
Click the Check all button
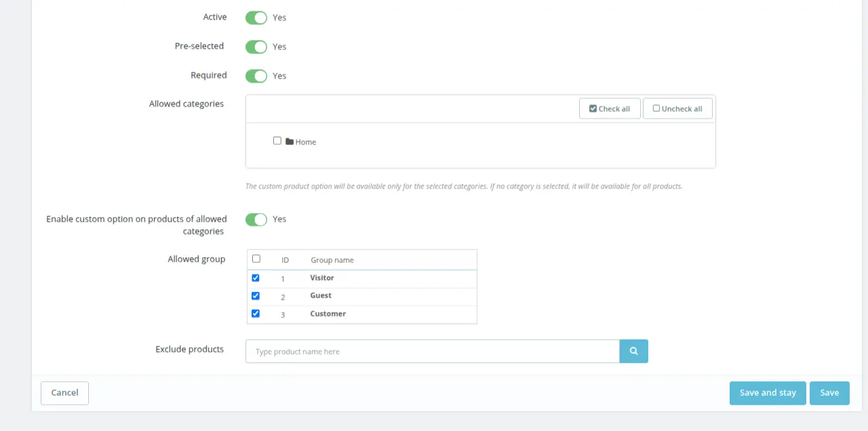[x=610, y=108]
